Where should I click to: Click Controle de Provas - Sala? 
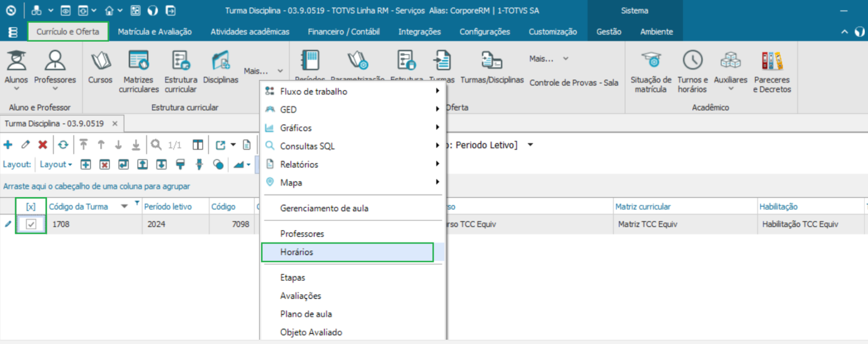pos(574,83)
